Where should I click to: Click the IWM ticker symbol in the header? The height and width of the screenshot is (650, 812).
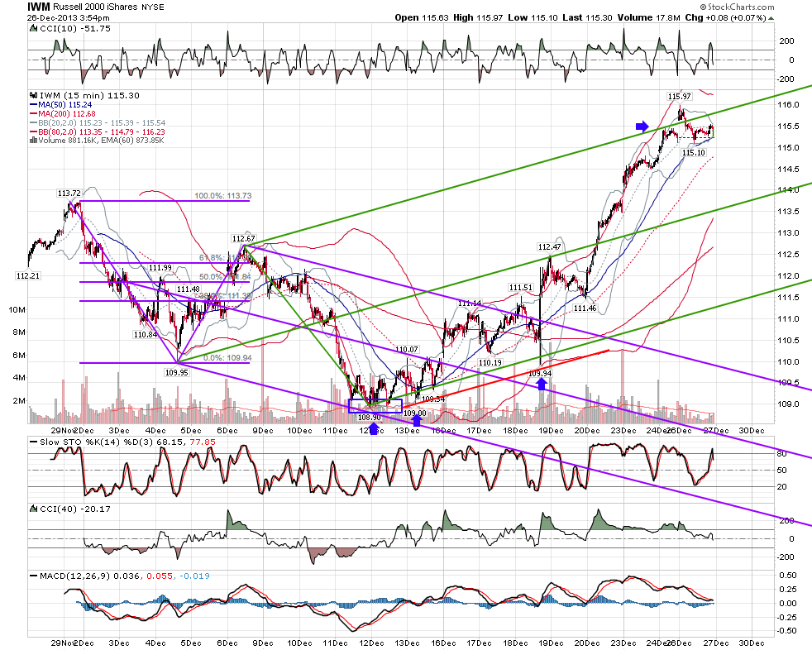tap(38, 7)
